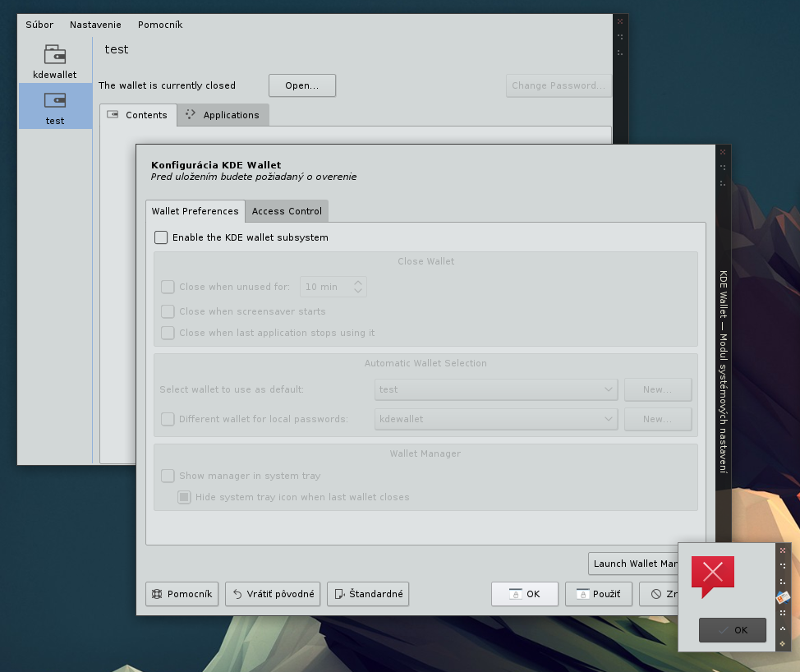Confirm with OK in the configuration dialog
800x672 pixels.
(x=525, y=594)
